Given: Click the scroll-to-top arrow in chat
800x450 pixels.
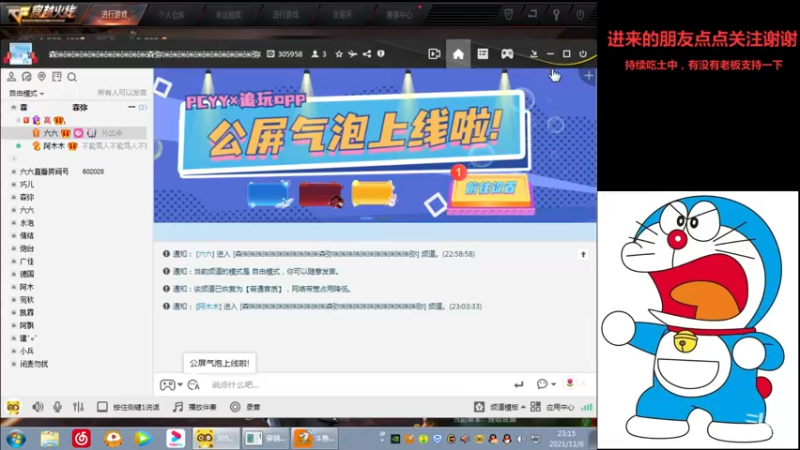Looking at the screenshot, I should point(583,254).
